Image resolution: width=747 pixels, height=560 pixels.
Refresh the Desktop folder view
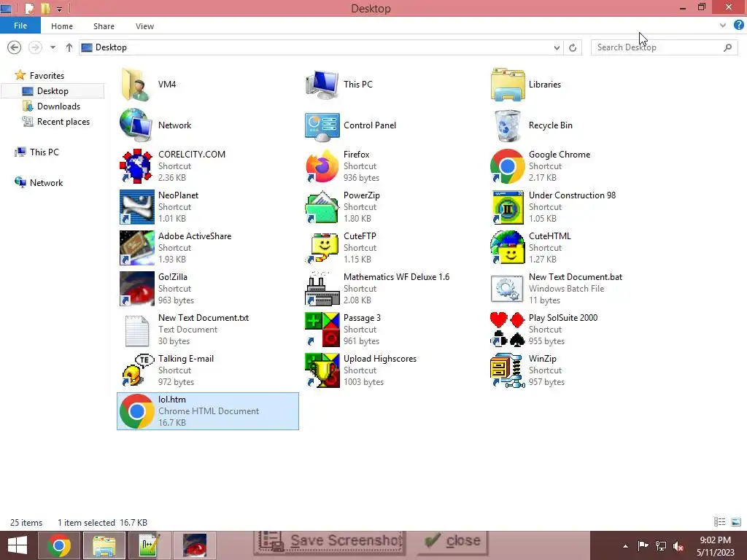(573, 47)
